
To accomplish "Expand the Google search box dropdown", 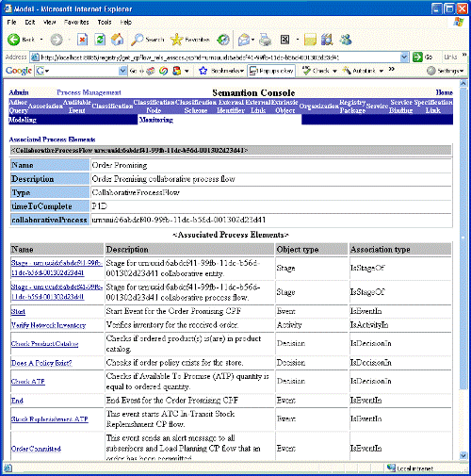I will click(x=122, y=71).
